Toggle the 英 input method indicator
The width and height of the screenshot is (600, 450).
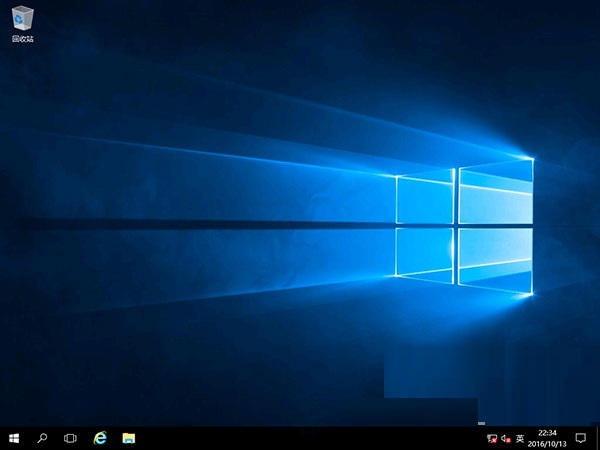click(x=519, y=438)
